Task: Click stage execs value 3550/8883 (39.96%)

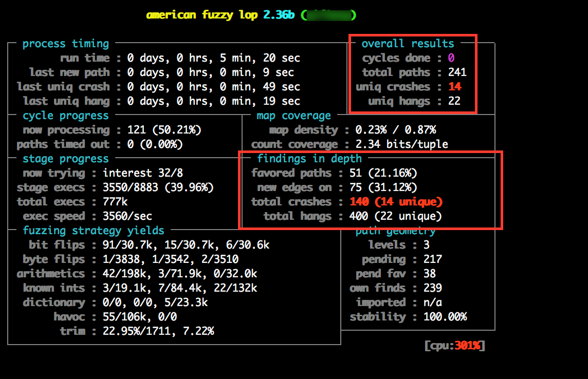Action: pos(158,187)
